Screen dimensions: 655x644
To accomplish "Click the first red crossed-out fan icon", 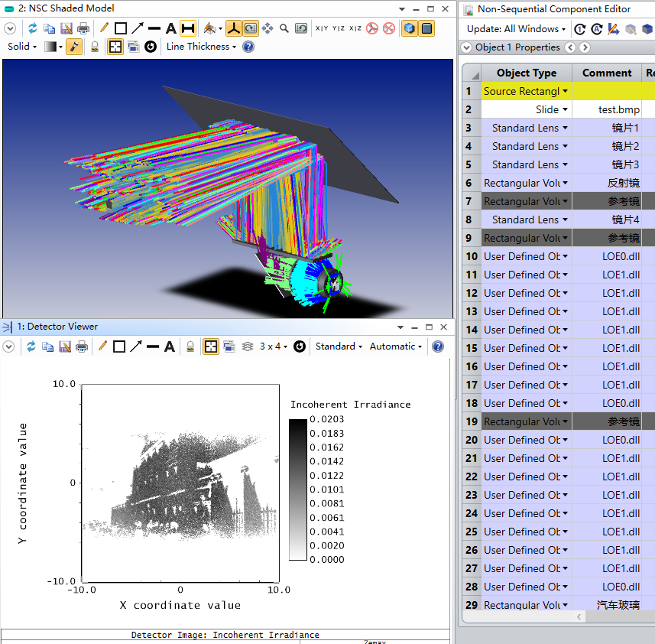I will pyautogui.click(x=371, y=28).
